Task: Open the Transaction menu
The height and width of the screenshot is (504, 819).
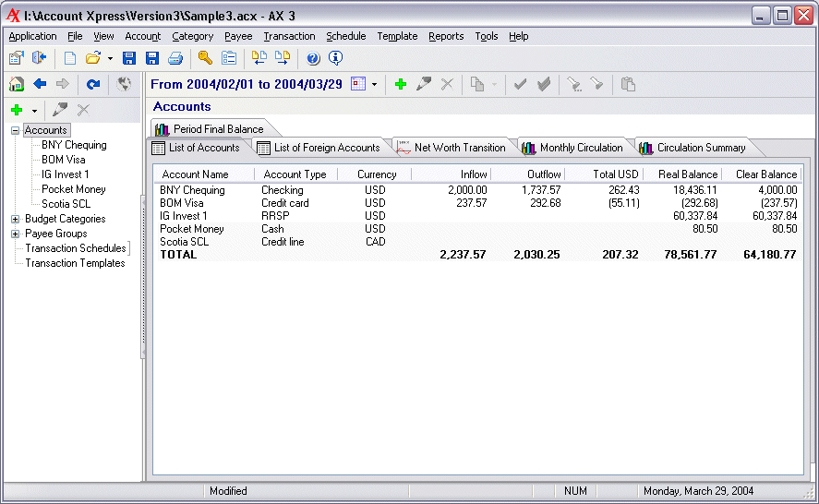Action: tap(289, 36)
